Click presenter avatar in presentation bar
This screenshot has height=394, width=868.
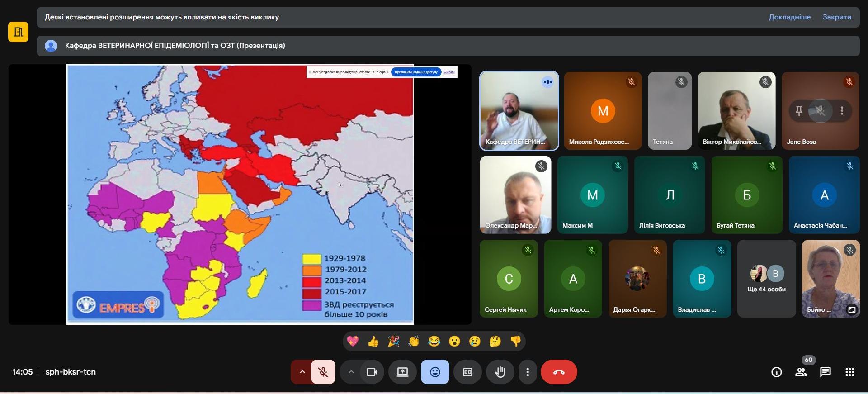(x=51, y=46)
